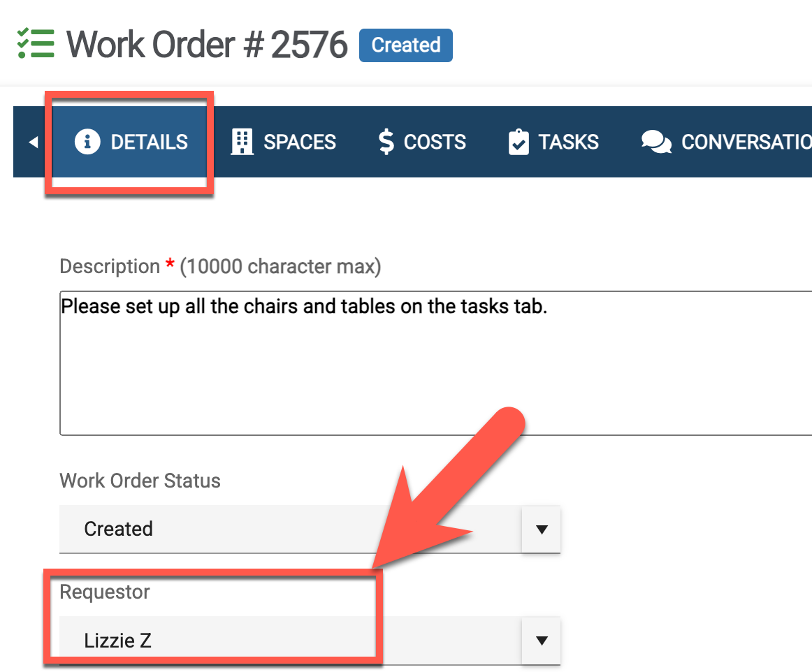Image resolution: width=812 pixels, height=672 pixels.
Task: Click the dollar sign icon beside Costs
Action: click(386, 142)
